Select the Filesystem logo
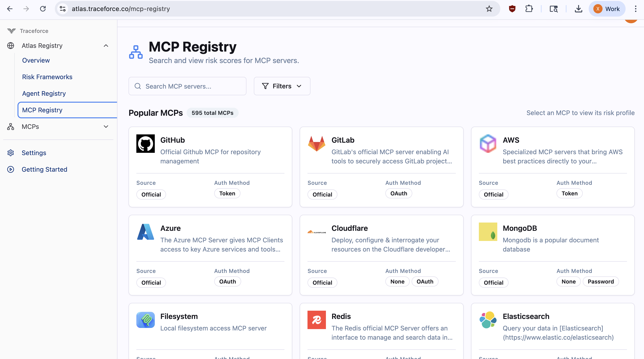Image resolution: width=644 pixels, height=359 pixels. 146,320
